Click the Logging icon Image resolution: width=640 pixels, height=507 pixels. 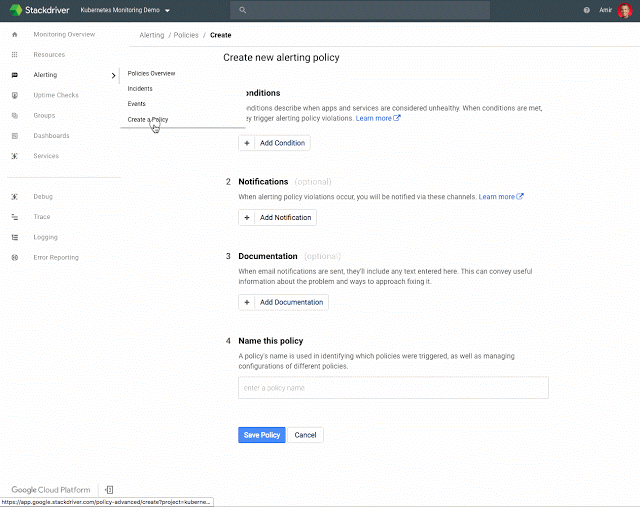[x=15, y=237]
